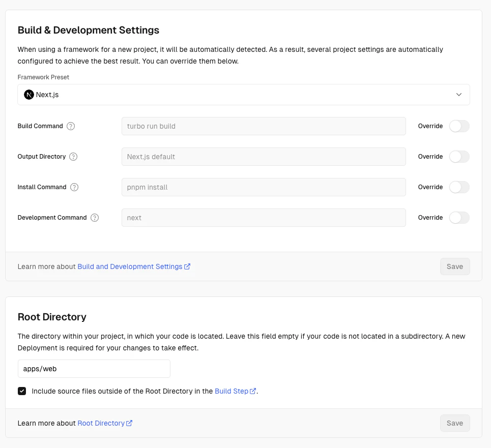Enable Override for Build Command

459,126
